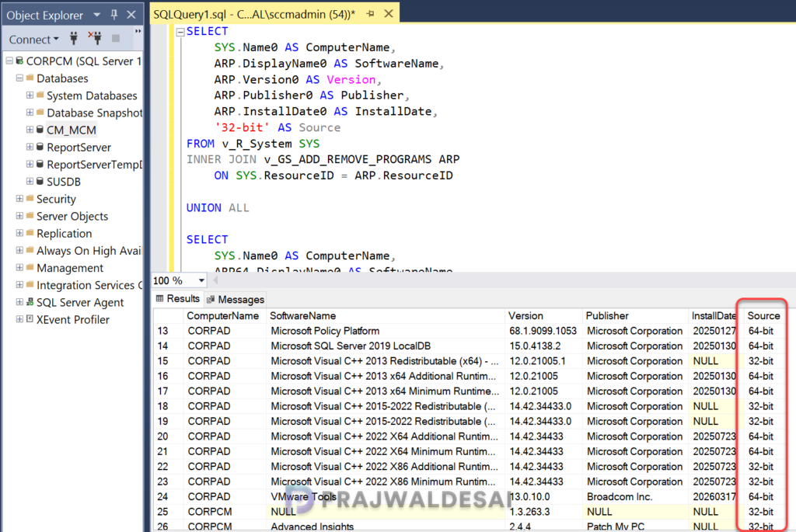Expand the Server Objects folder
This screenshot has height=532, width=796.
click(x=19, y=216)
